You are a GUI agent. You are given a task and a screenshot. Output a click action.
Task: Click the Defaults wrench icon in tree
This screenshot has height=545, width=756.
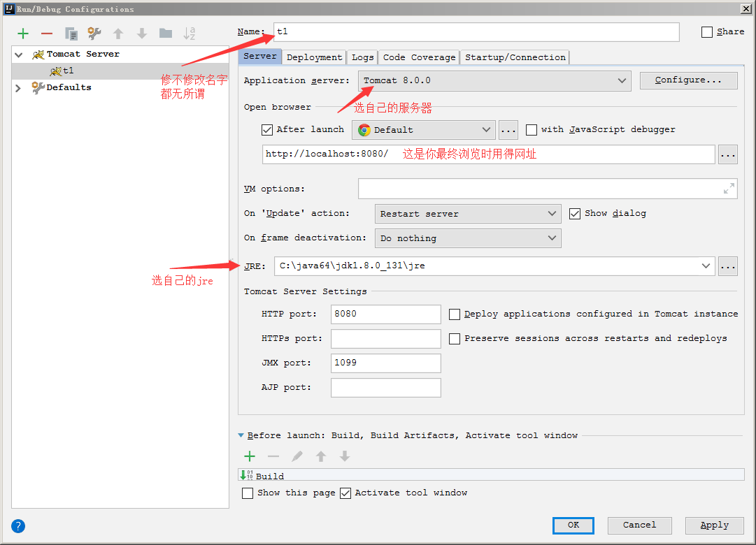[x=38, y=87]
